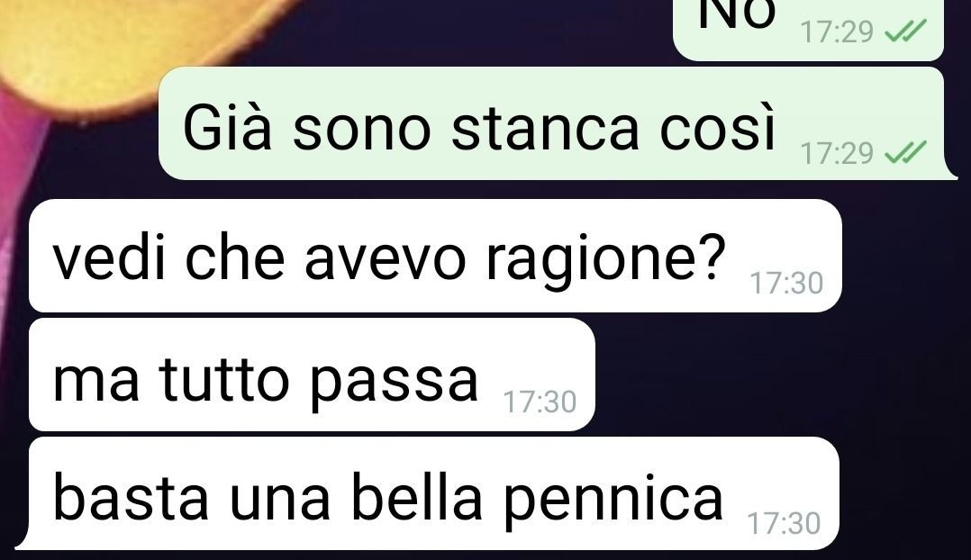Click the word 'stanca' in the sent message
The width and height of the screenshot is (971, 560).
click(x=545, y=130)
